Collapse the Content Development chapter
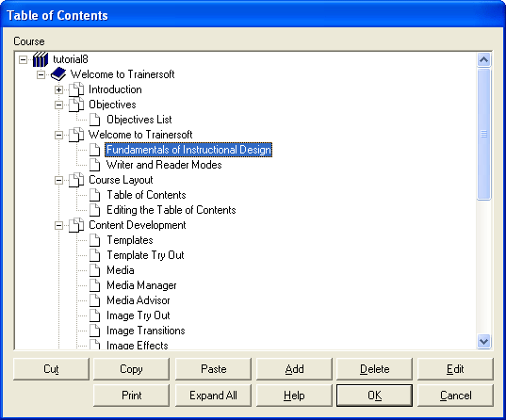 (58, 225)
